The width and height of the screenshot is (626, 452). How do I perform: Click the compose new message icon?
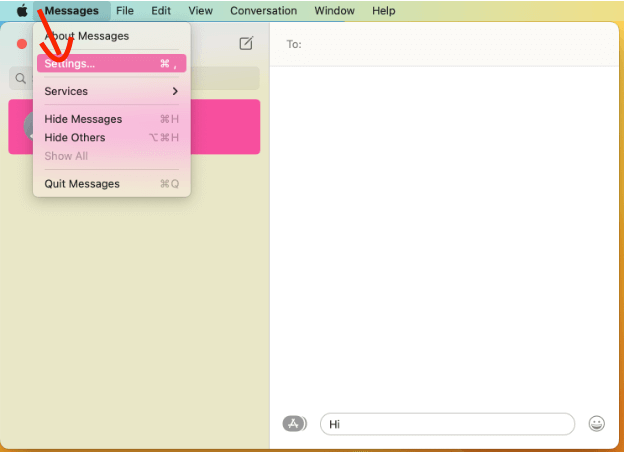pyautogui.click(x=246, y=43)
